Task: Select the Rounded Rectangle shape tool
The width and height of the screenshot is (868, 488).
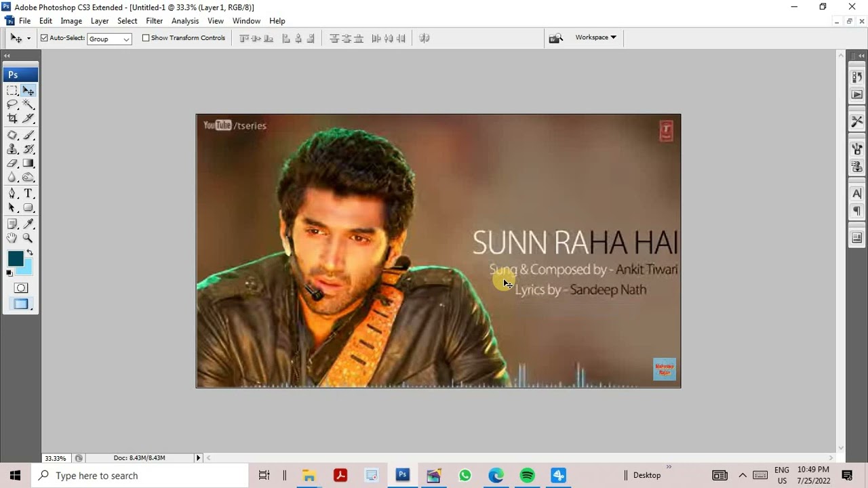Action: (x=28, y=208)
